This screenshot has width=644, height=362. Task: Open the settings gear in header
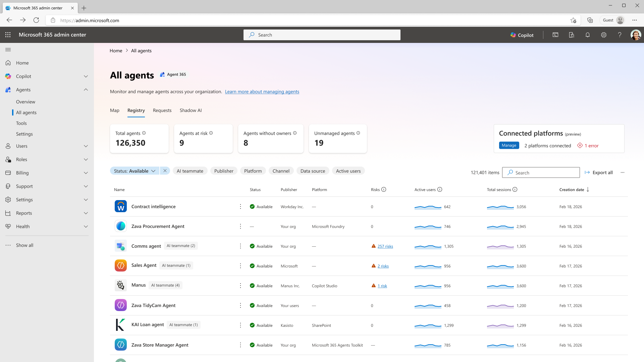coord(604,35)
